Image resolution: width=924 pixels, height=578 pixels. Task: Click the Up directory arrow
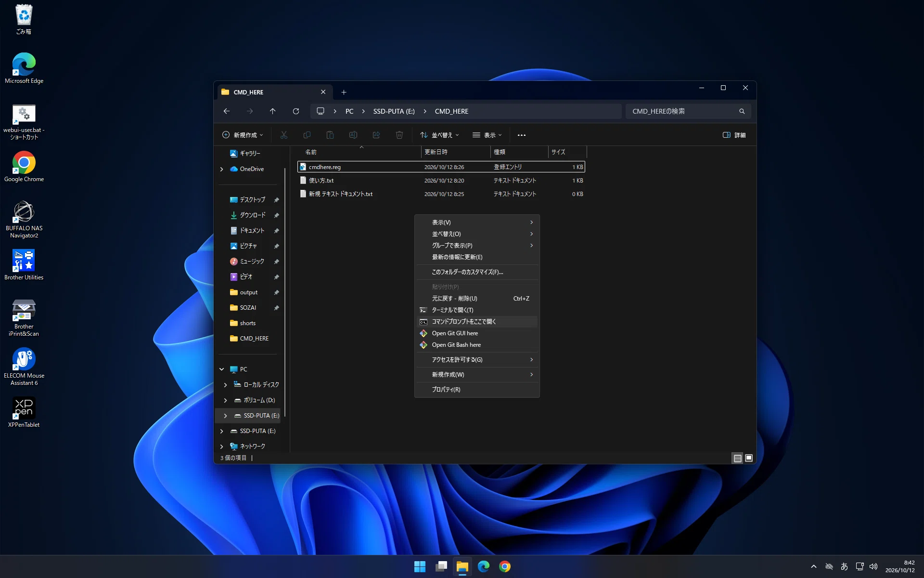[272, 111]
